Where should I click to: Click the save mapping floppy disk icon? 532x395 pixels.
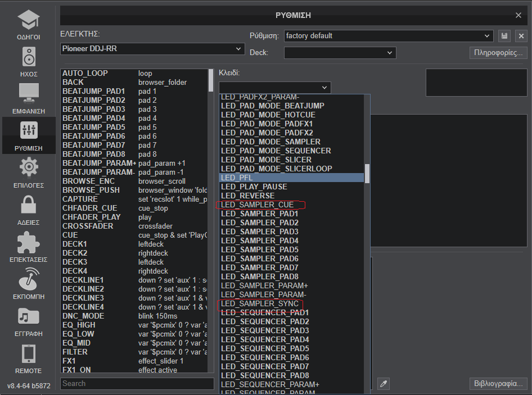[x=504, y=36]
